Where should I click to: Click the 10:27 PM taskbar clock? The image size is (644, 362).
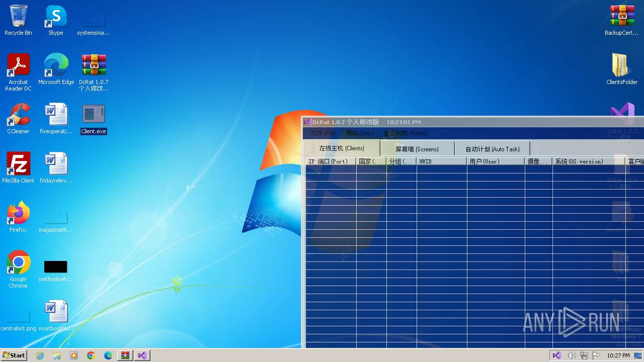(x=618, y=355)
